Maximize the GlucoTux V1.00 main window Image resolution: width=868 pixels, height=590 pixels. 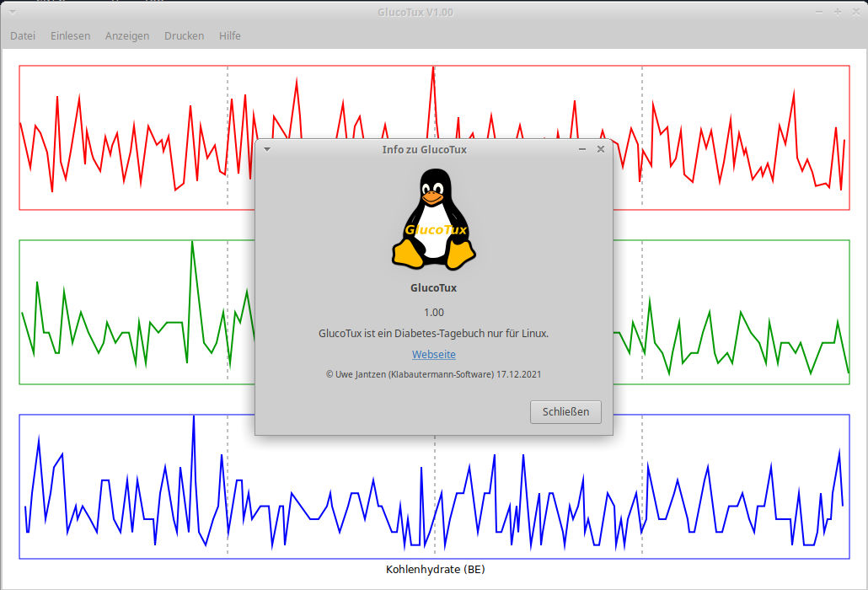pyautogui.click(x=838, y=12)
